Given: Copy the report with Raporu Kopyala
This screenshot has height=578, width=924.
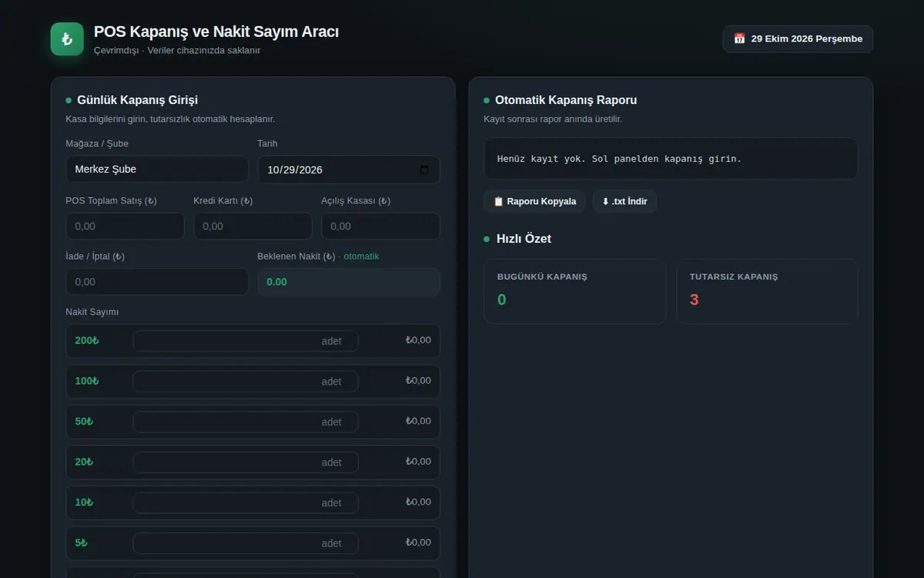Looking at the screenshot, I should click(534, 201).
